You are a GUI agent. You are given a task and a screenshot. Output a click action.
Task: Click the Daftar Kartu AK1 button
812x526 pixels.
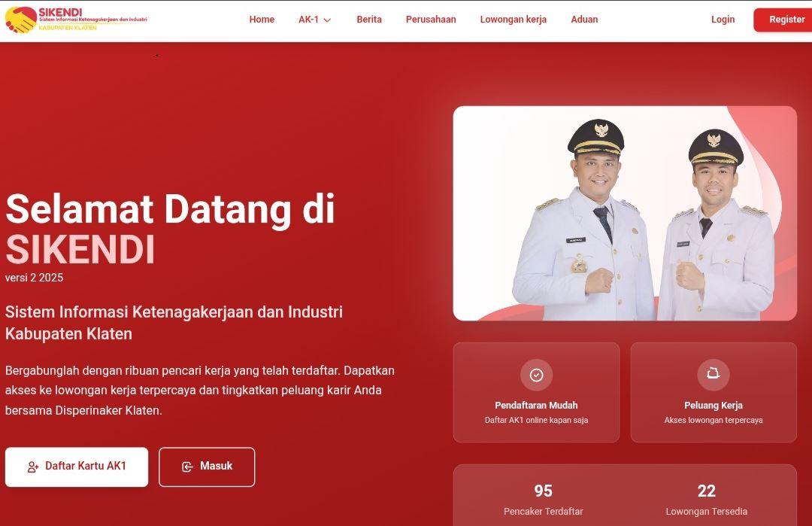77,467
